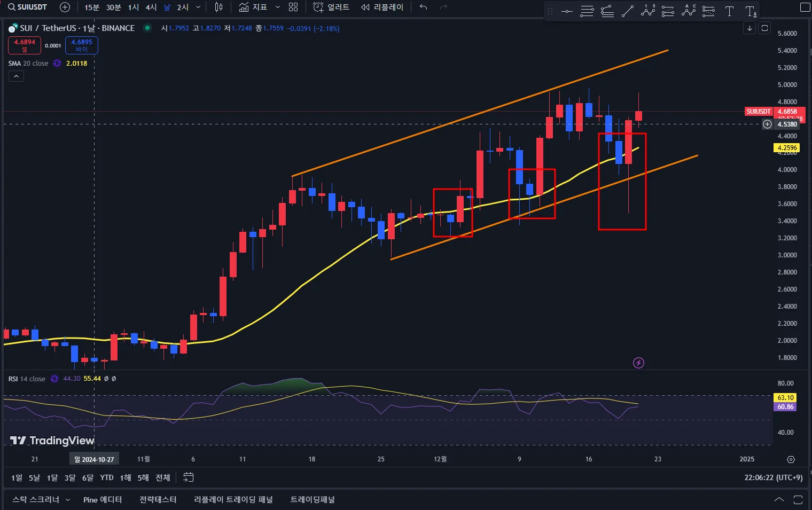This screenshot has width=812, height=510.
Task: Switch to the 2시 timeframe
Action: 183,7
